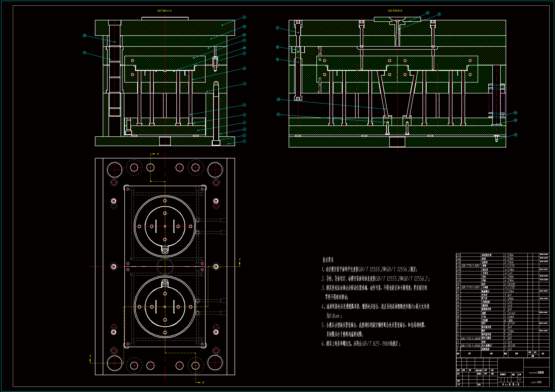555x392 pixels.
Task: Click the xxxxxx装配图 title block text
Action: pos(536,373)
